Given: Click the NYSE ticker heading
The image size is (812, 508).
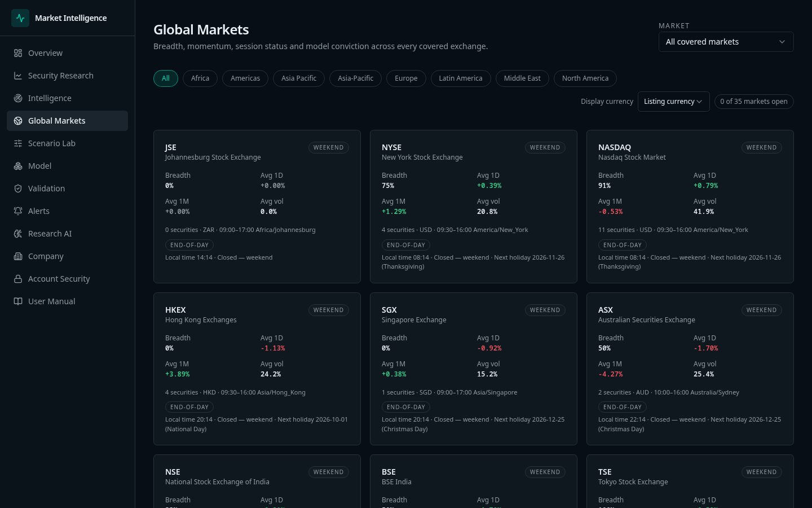Looking at the screenshot, I should point(391,147).
